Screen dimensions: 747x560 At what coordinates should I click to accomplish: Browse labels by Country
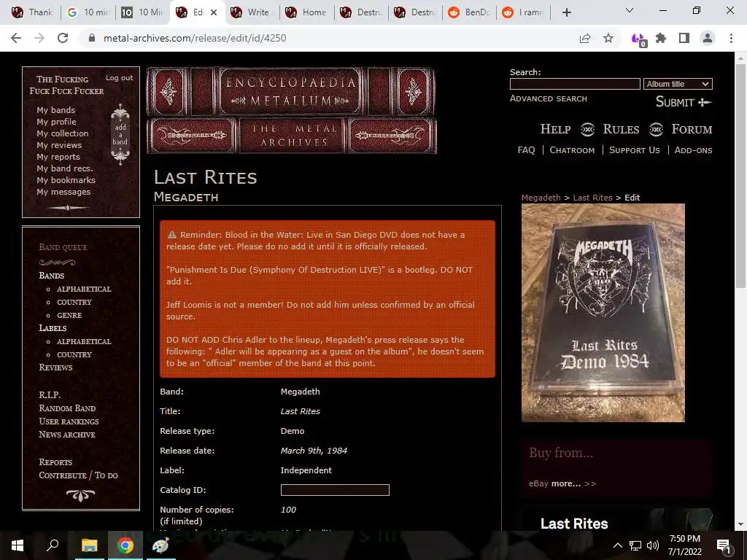pos(74,355)
